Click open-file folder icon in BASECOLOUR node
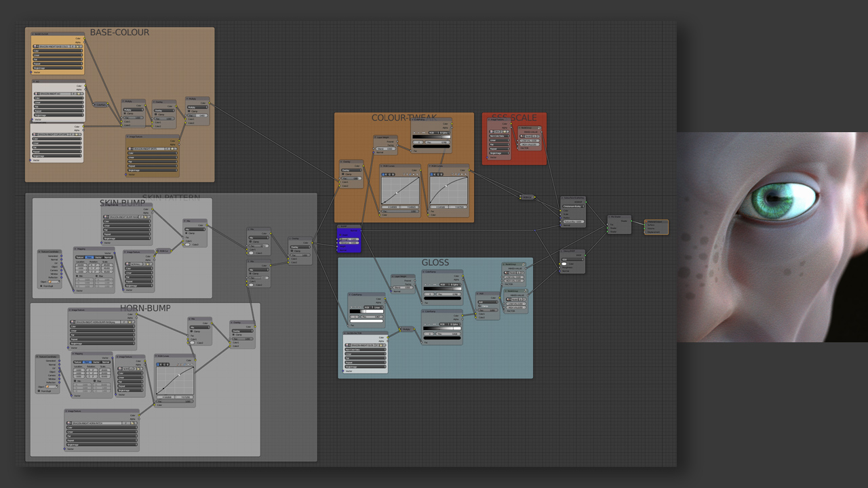This screenshot has width=868, height=488. pos(77,46)
